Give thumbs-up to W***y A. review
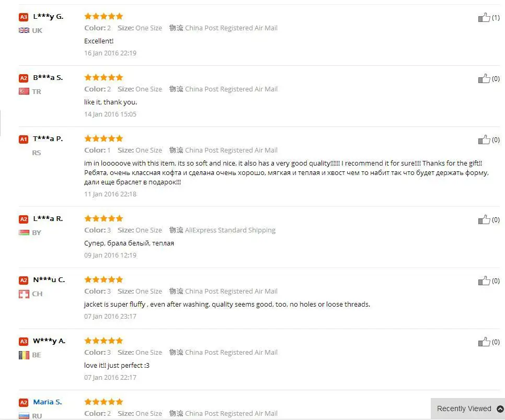Viewport: 505px width, 420px height. click(x=484, y=342)
